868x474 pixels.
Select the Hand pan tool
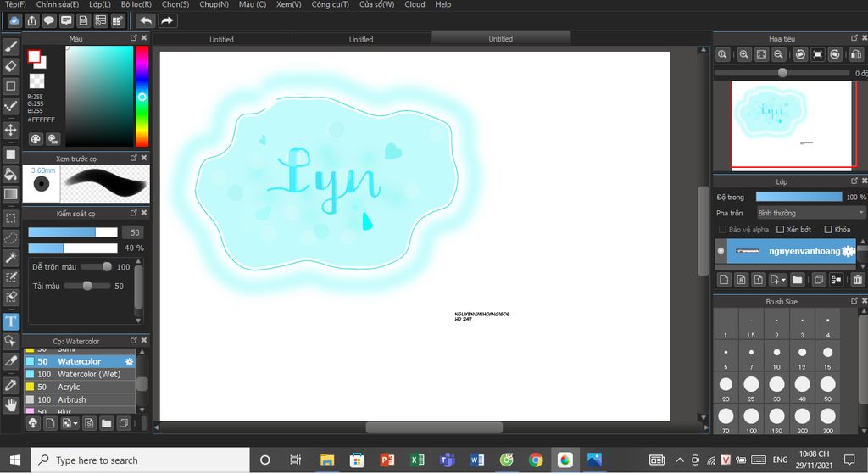pyautogui.click(x=10, y=405)
